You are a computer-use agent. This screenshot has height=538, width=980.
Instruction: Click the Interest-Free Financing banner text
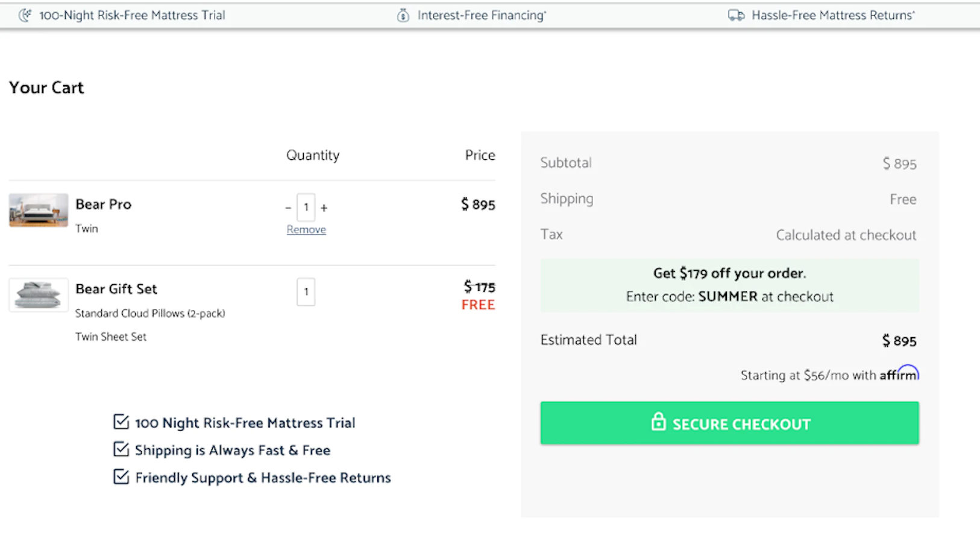pyautogui.click(x=481, y=16)
